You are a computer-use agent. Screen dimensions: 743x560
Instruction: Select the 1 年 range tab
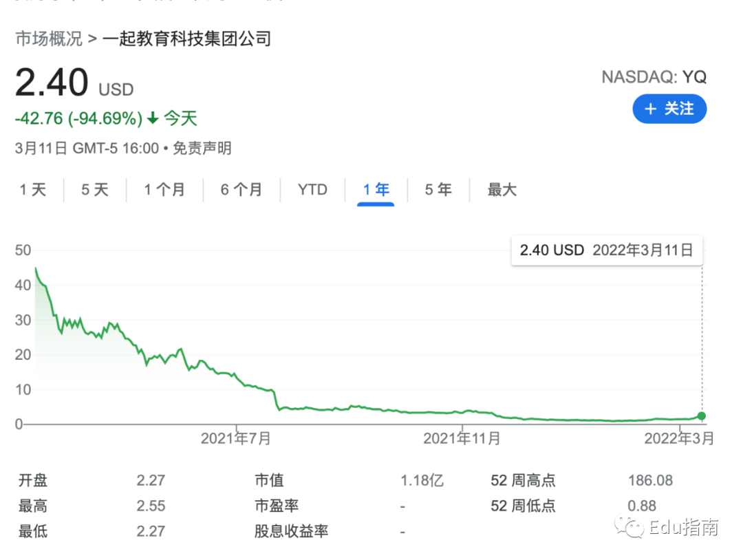(x=376, y=190)
